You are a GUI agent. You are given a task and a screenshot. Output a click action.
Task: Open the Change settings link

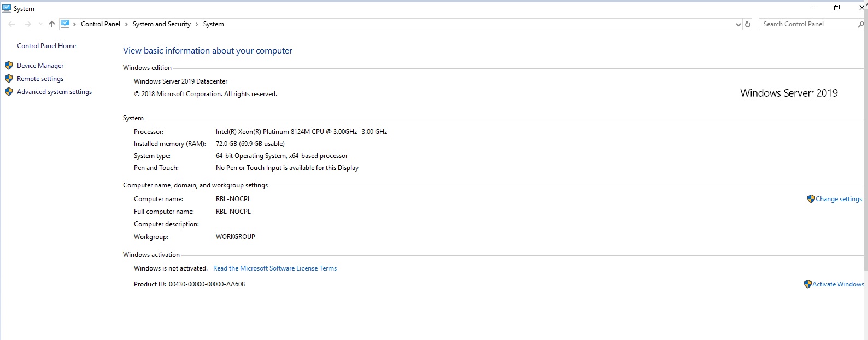click(x=838, y=199)
